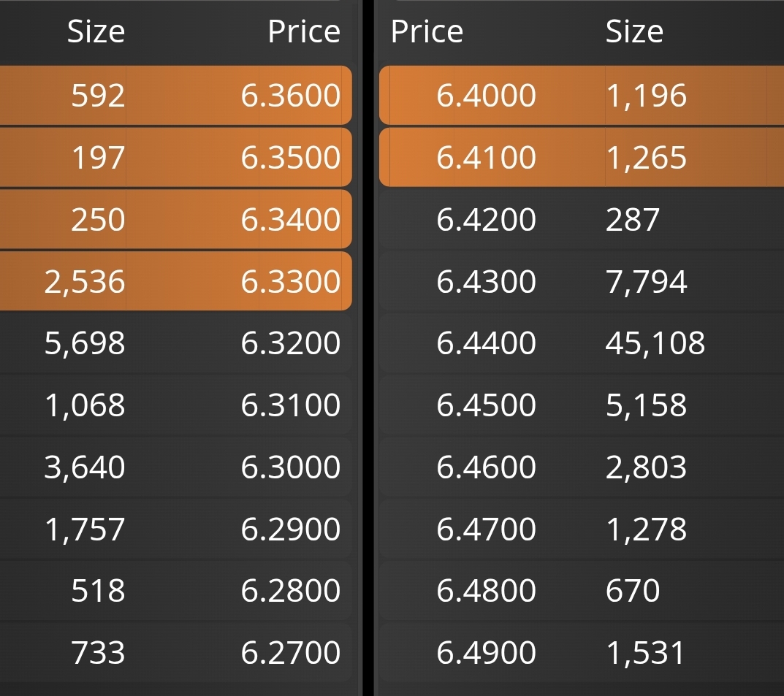The width and height of the screenshot is (784, 696).
Task: Select the 1,068 size bid row
Action: pos(176,405)
